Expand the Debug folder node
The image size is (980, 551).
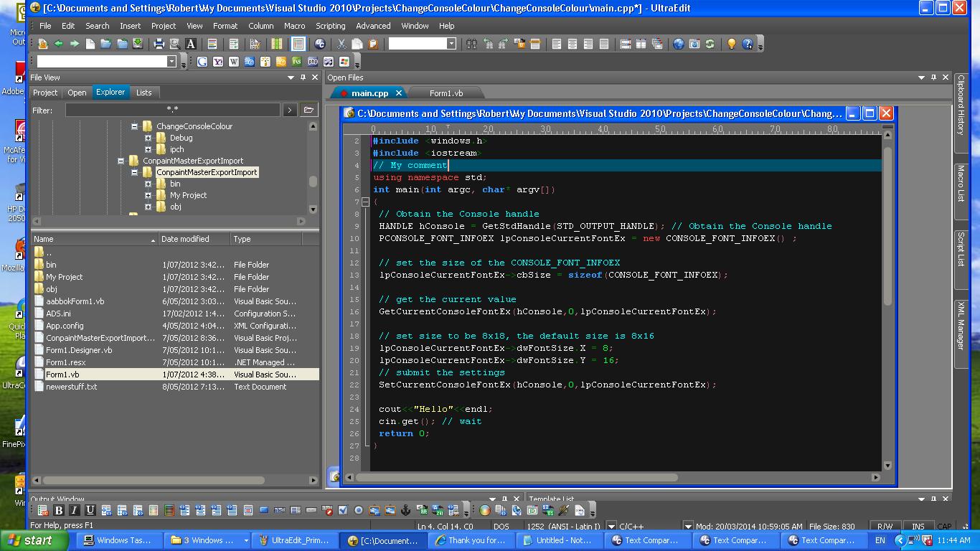click(148, 138)
